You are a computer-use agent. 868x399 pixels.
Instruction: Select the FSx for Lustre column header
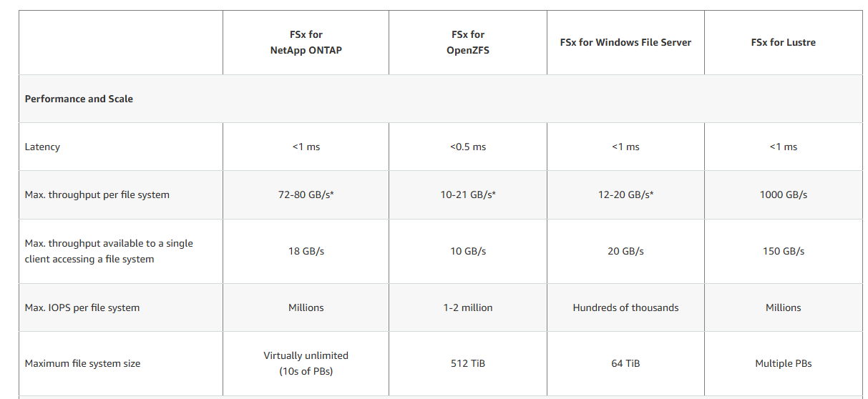tap(784, 42)
